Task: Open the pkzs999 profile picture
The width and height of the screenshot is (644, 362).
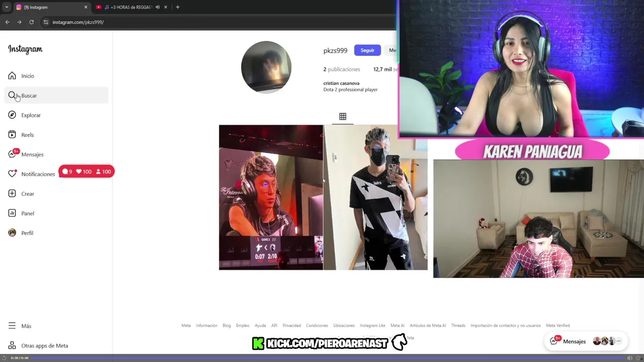Action: pyautogui.click(x=266, y=67)
